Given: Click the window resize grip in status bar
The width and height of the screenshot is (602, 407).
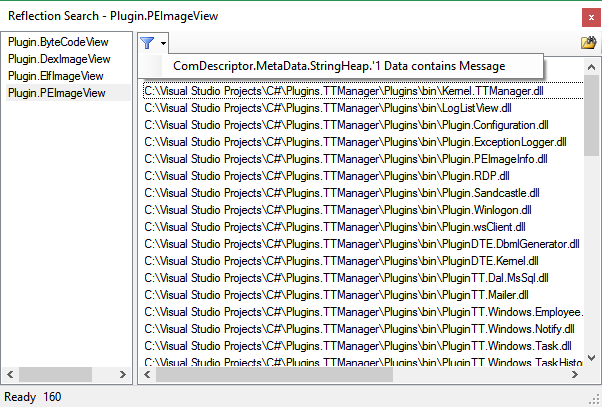Looking at the screenshot, I should (596, 400).
